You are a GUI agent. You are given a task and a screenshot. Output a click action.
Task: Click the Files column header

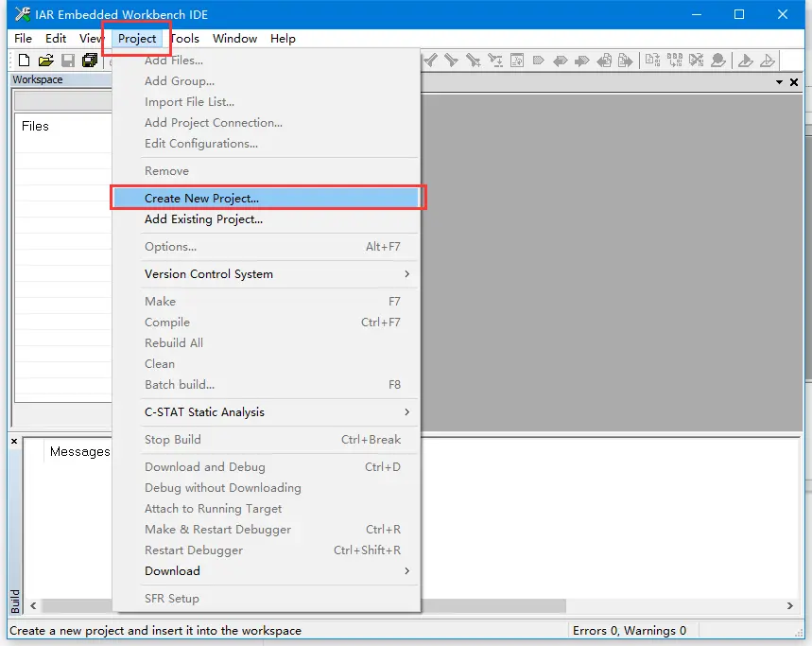35,127
